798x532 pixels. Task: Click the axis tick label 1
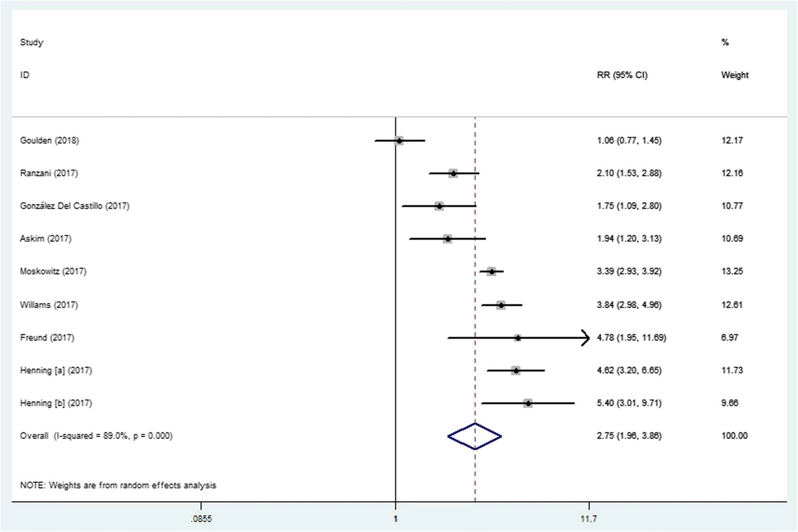tap(396, 519)
